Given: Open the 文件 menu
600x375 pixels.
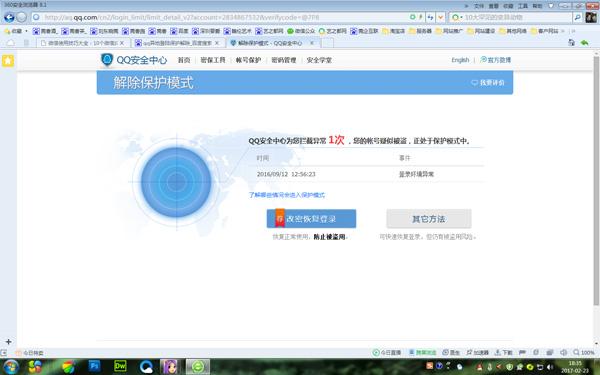Looking at the screenshot, I should point(479,6).
